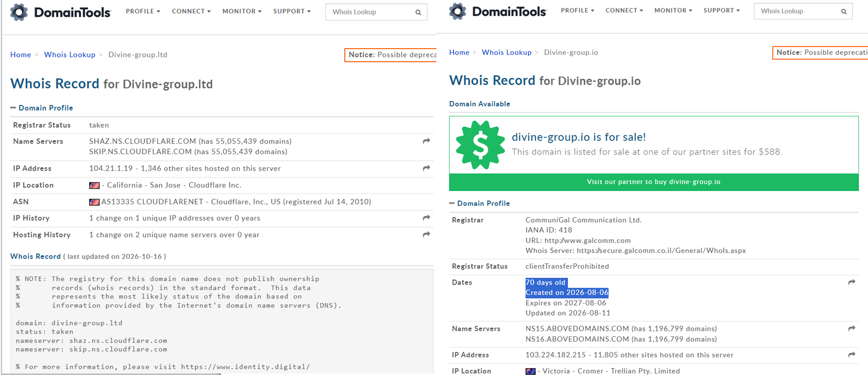Click share arrow on NS15.ABOVEDOMAINS.COM Name Servers row

(852, 328)
